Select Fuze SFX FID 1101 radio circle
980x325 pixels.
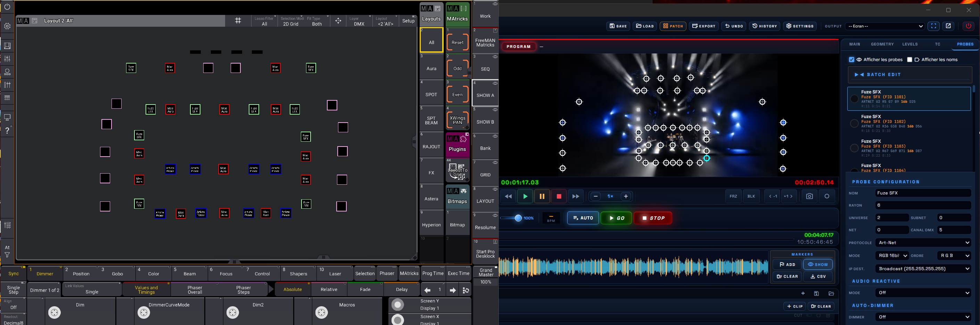(855, 99)
